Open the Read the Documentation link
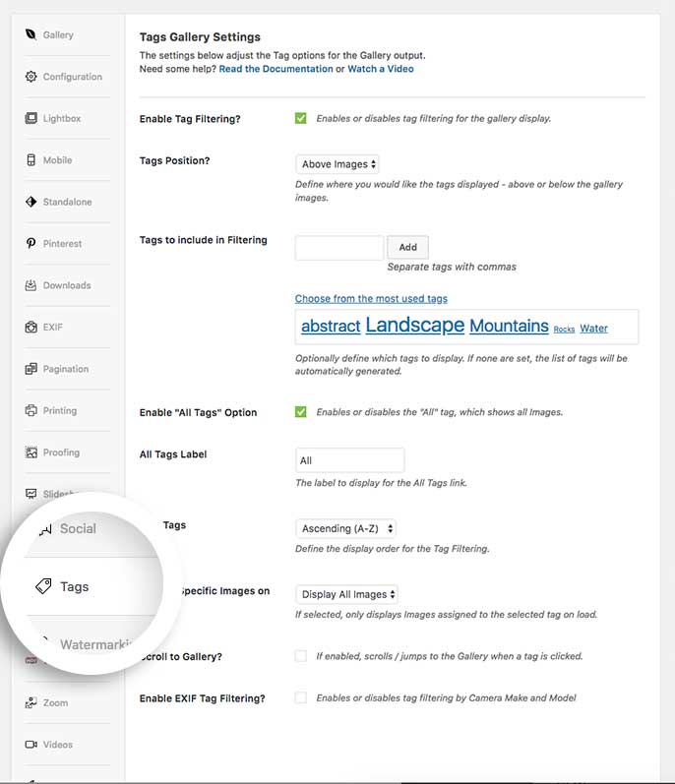 [x=276, y=69]
